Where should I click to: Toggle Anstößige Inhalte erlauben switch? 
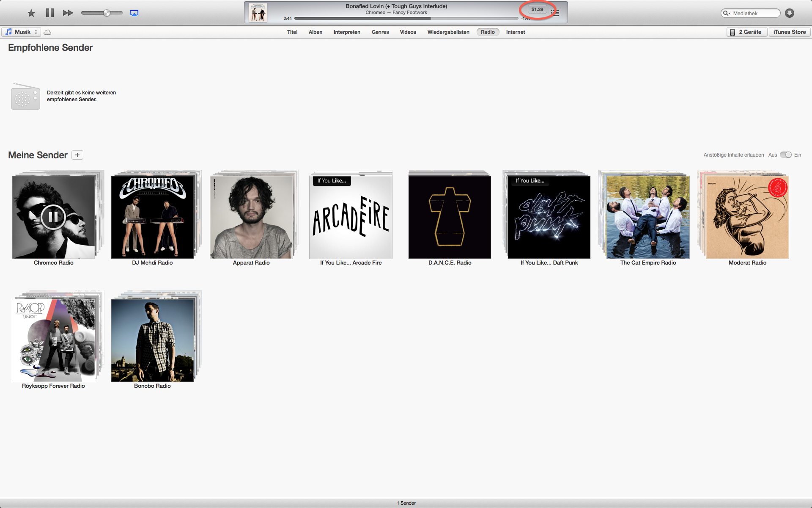click(x=785, y=155)
